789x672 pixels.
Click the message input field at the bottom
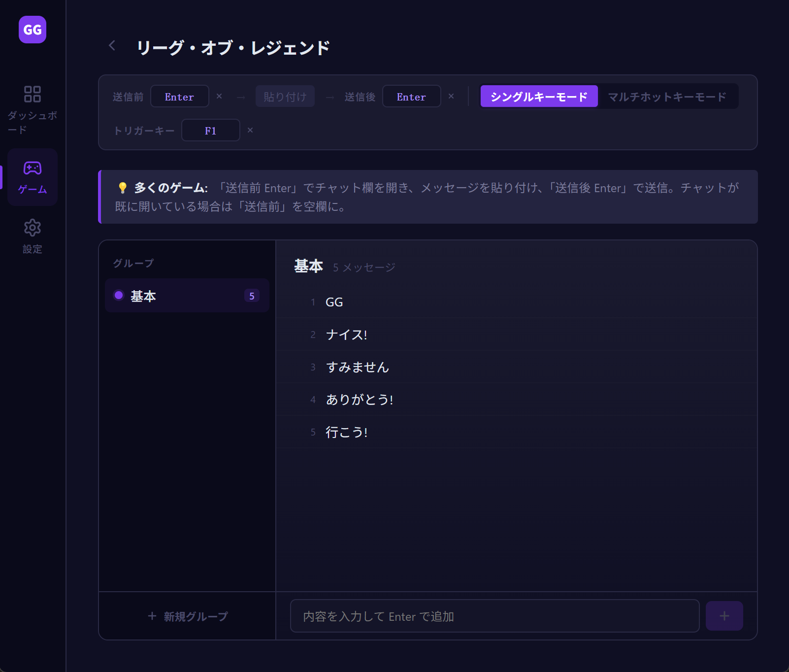pyautogui.click(x=495, y=616)
